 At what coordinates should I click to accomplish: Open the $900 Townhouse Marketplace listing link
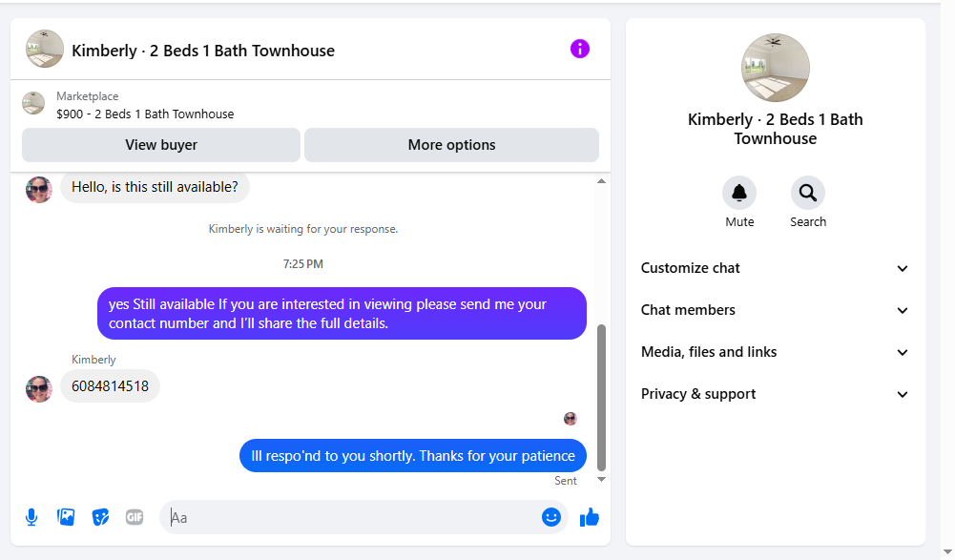145,114
